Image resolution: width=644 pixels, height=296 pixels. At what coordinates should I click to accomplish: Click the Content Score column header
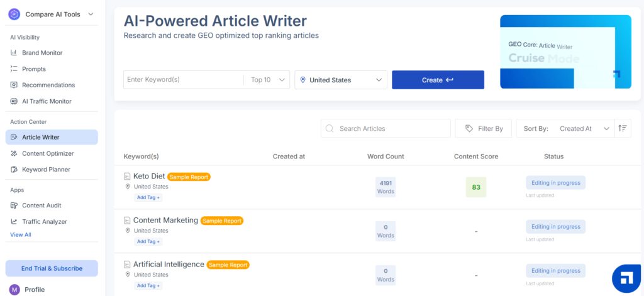[x=476, y=156]
